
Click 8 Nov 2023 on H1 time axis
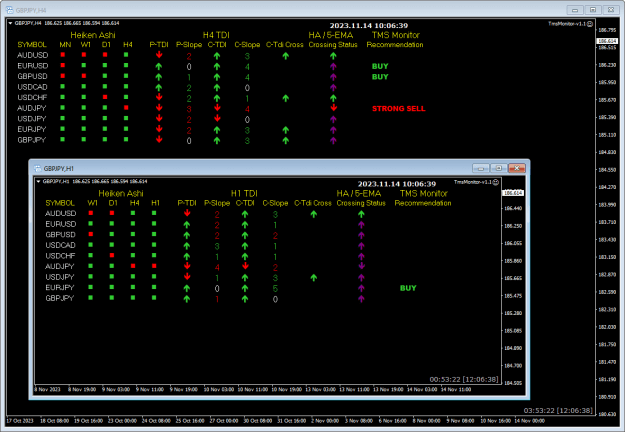tap(47, 389)
